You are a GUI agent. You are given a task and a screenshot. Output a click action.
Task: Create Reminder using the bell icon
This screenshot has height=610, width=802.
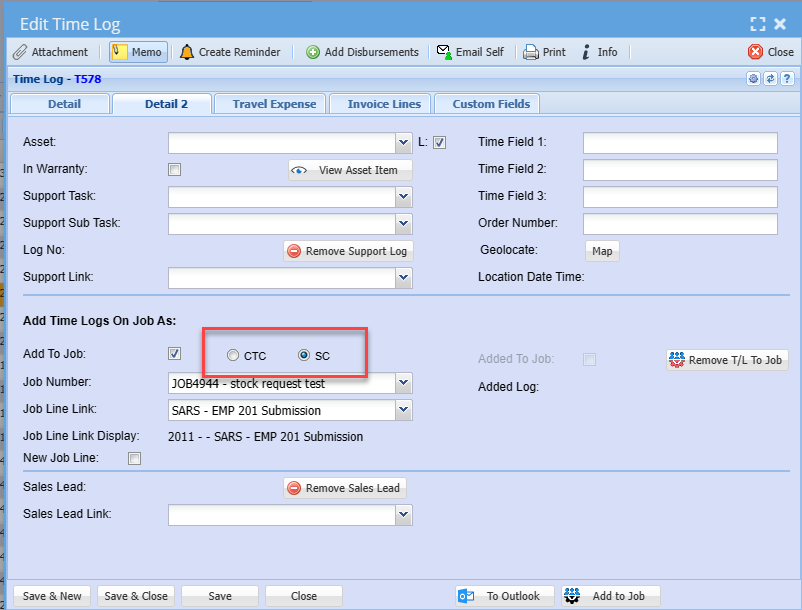229,52
